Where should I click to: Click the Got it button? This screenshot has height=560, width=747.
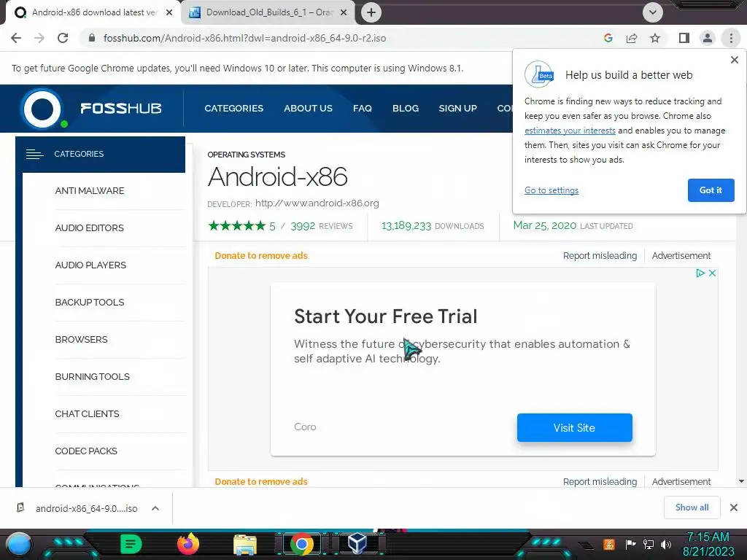point(711,190)
